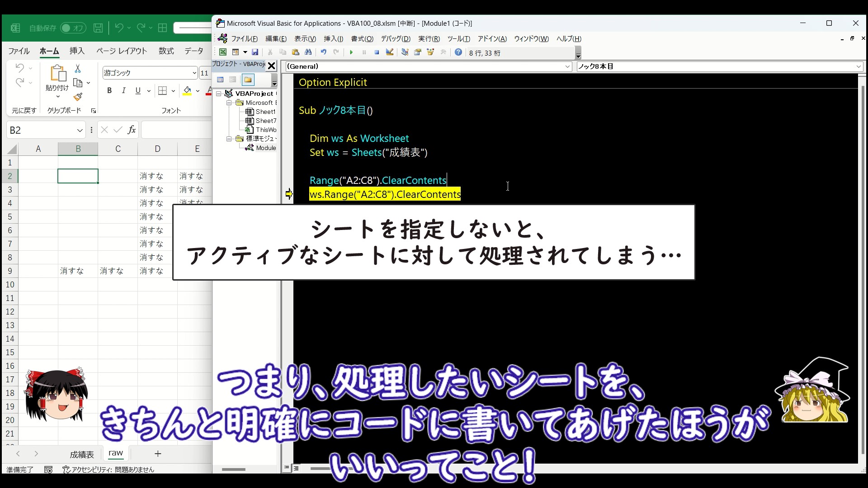868x488 pixels.
Task: Toggle Folders view in Project pane
Action: coord(248,80)
